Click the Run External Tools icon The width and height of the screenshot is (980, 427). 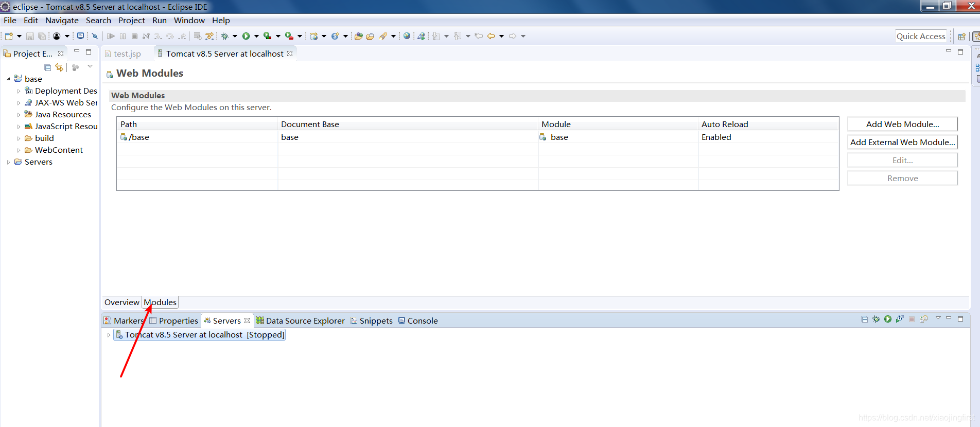pyautogui.click(x=289, y=36)
